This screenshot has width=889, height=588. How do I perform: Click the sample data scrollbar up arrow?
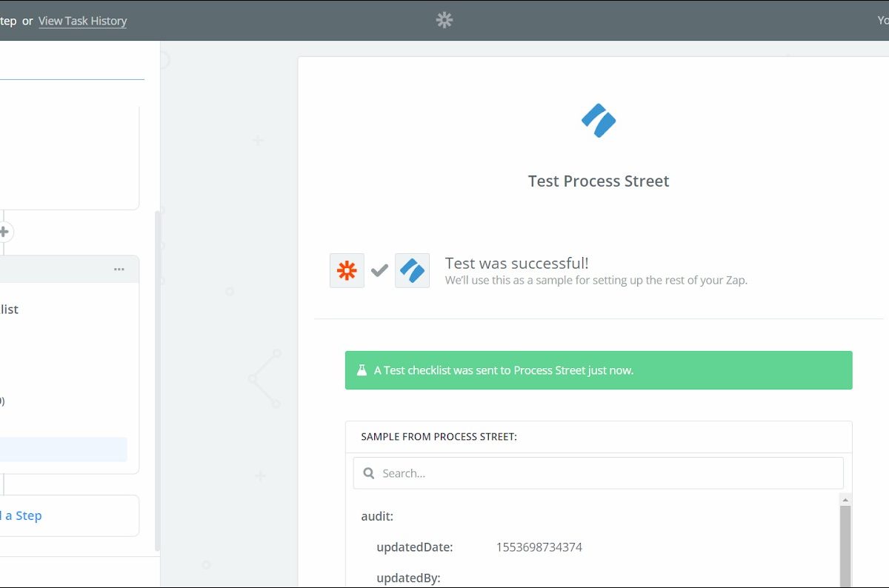click(x=845, y=499)
